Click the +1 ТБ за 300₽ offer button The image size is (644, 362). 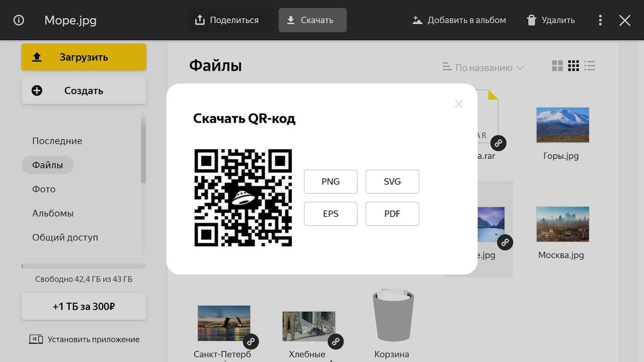point(84,306)
